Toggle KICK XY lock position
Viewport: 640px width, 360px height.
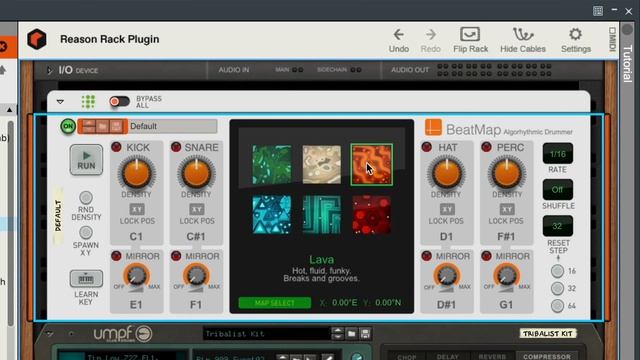click(x=137, y=209)
